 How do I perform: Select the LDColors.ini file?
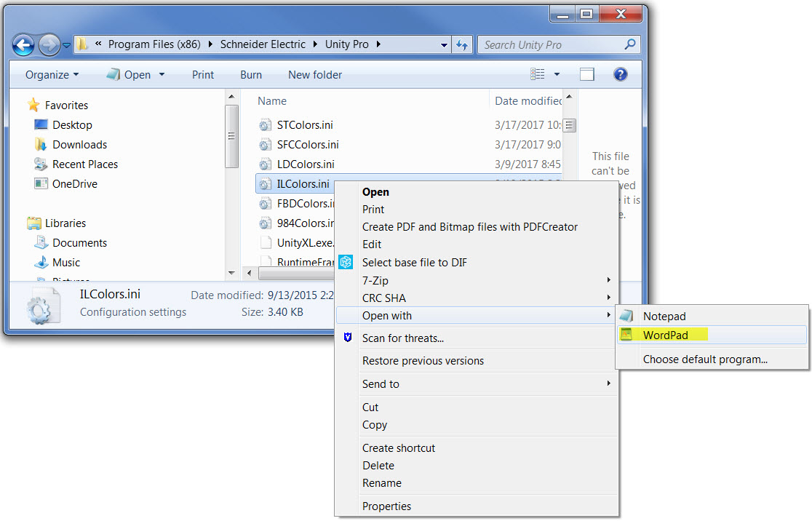click(x=297, y=164)
